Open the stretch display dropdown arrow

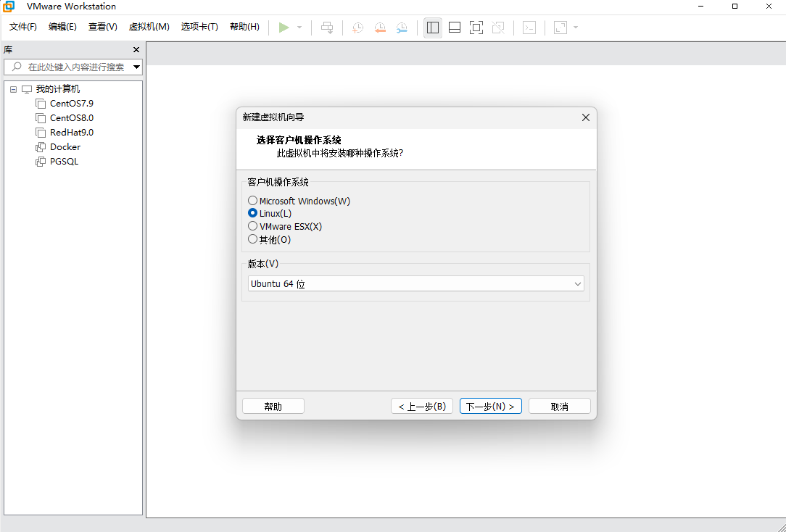click(576, 28)
